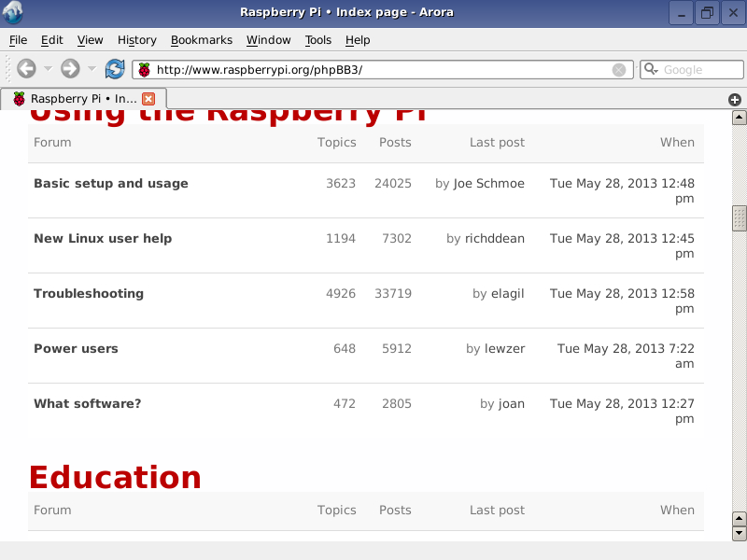The height and width of the screenshot is (560, 747).
Task: Open the Bookmarks menu
Action: click(202, 40)
